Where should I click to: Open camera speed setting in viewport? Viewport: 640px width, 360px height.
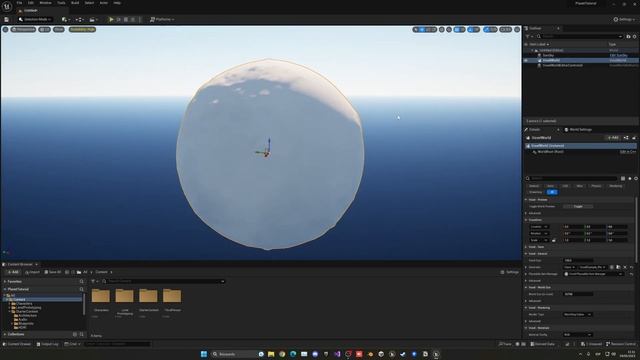coord(505,29)
